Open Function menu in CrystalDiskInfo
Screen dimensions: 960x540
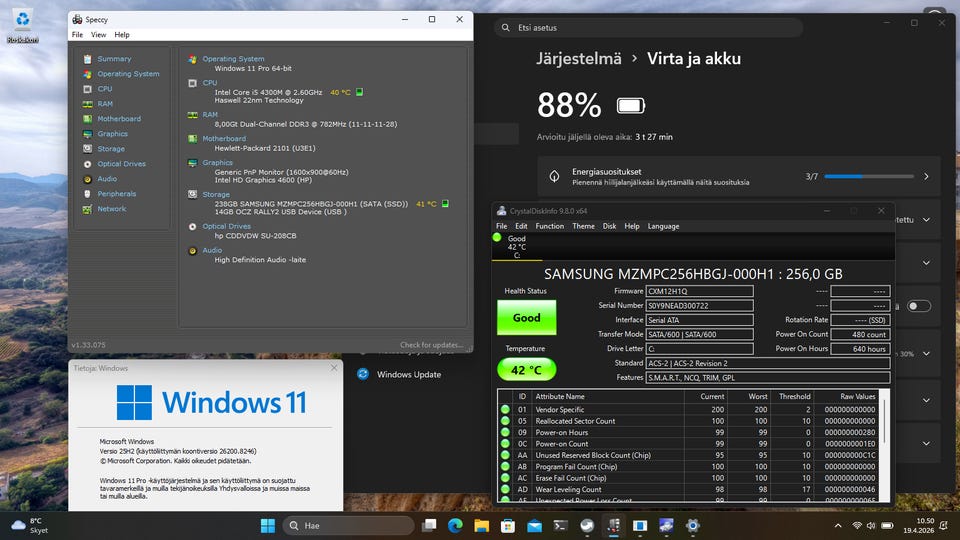(x=549, y=226)
